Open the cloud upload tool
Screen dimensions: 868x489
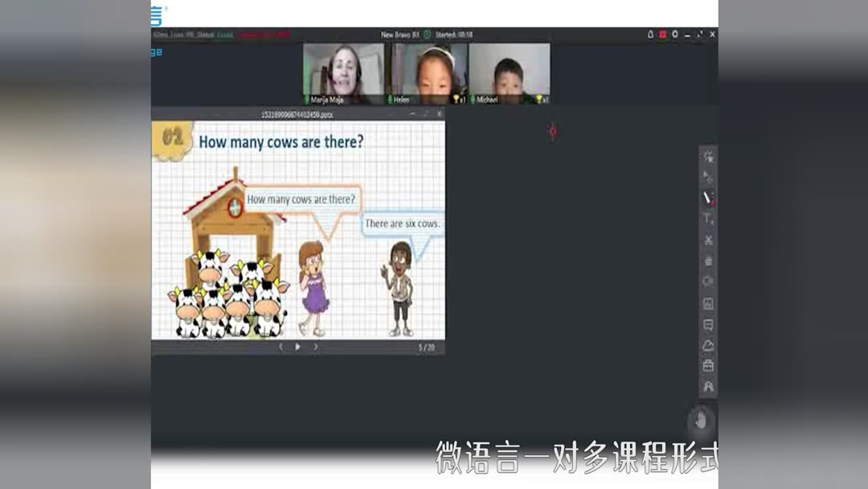click(707, 345)
